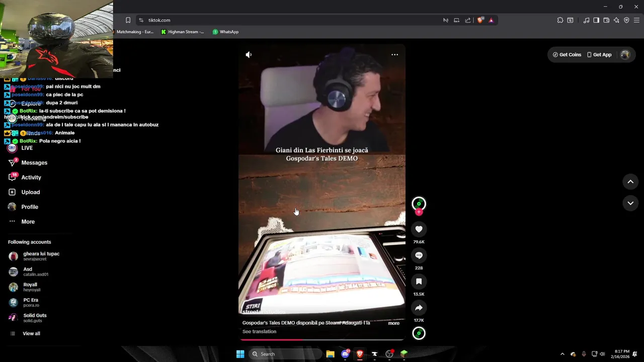Open the 'Matchmaking - Eur...' bookmark

tap(135, 32)
